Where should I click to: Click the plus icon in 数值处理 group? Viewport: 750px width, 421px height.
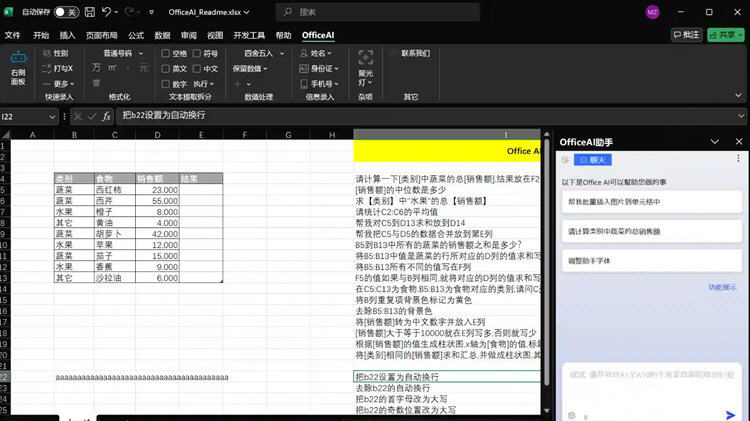click(238, 84)
